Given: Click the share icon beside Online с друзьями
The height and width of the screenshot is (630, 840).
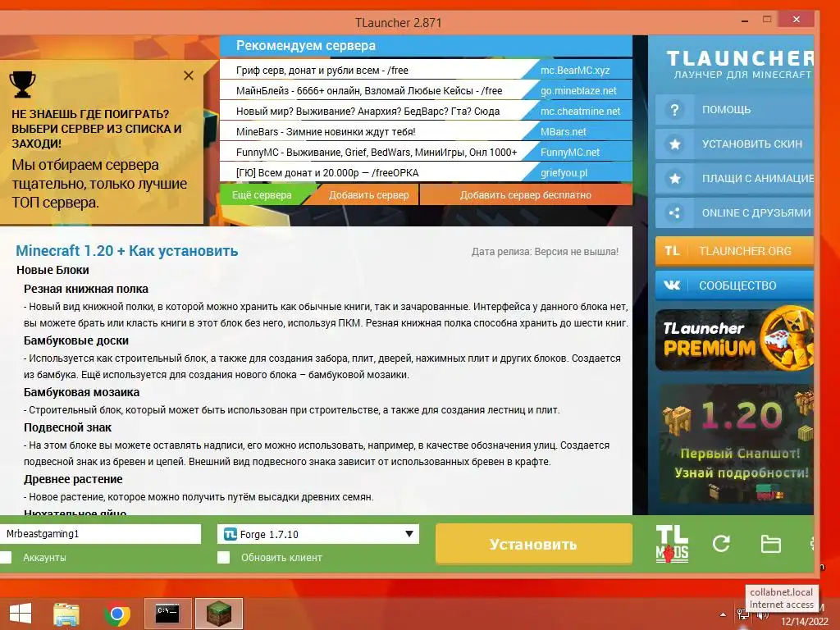Looking at the screenshot, I should pyautogui.click(x=674, y=212).
